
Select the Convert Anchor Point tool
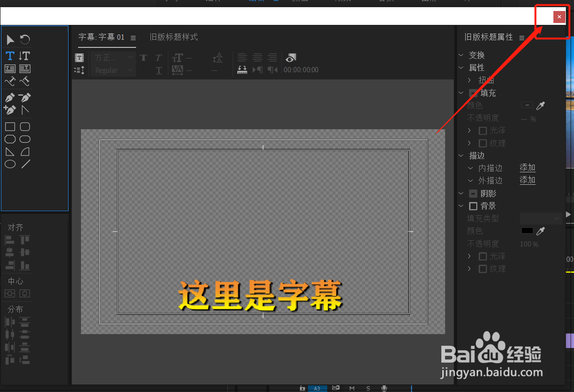pyautogui.click(x=25, y=110)
